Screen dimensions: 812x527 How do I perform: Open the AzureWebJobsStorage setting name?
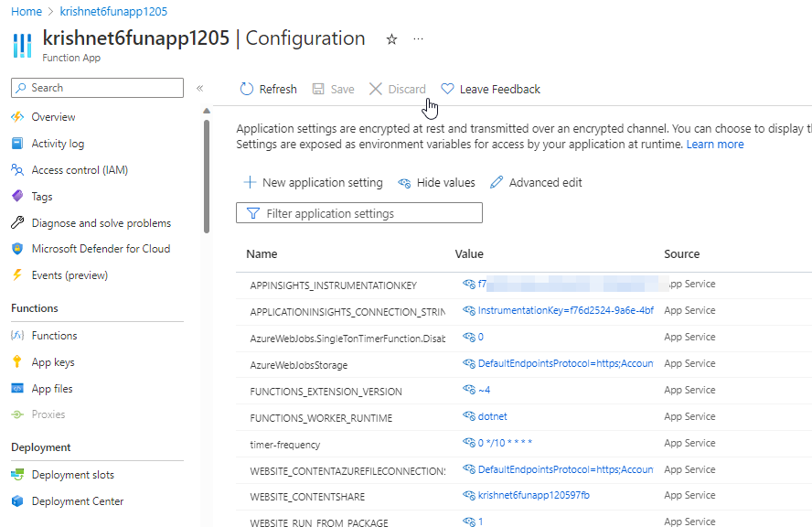[298, 365]
